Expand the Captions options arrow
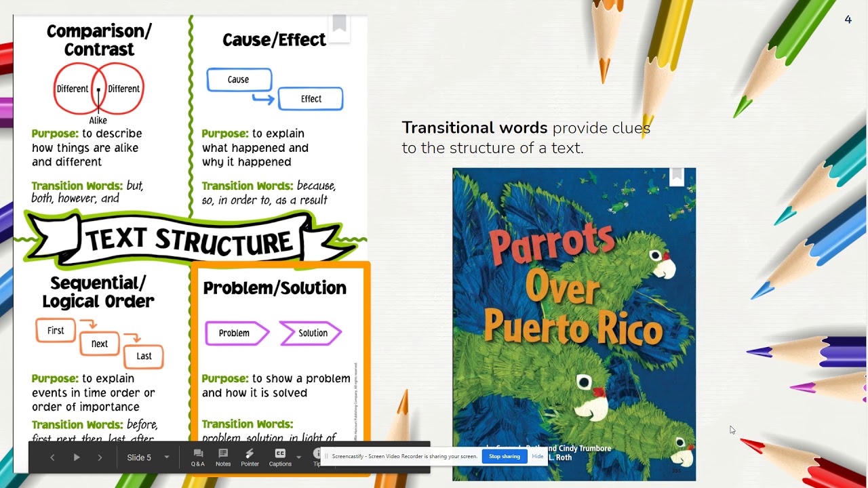868x488 pixels. (x=298, y=457)
